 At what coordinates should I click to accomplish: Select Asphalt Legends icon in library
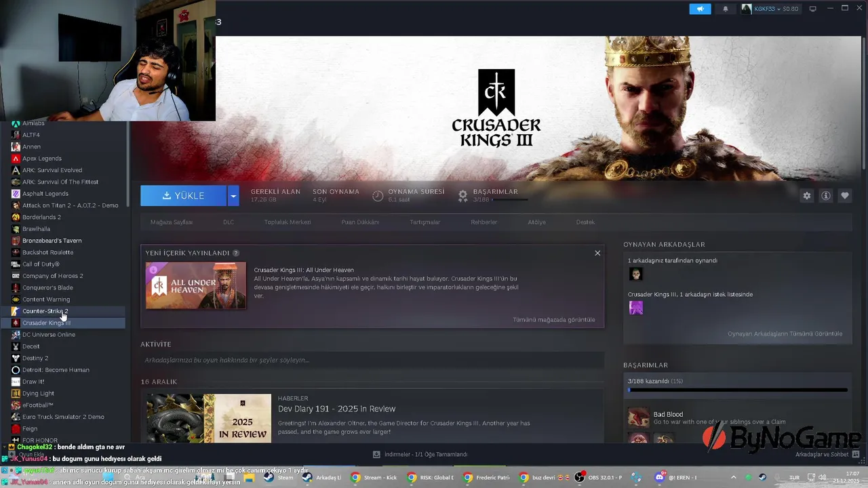pyautogui.click(x=16, y=194)
